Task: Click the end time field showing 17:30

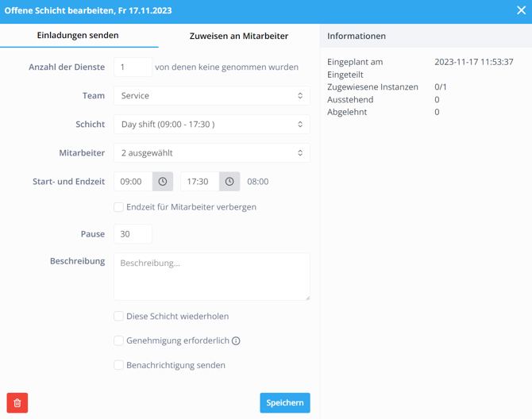Action: (x=199, y=182)
